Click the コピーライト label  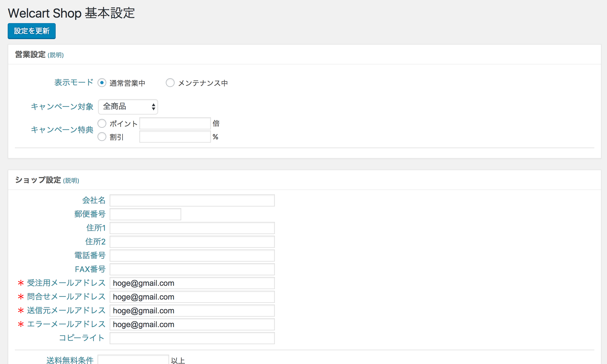pos(82,338)
